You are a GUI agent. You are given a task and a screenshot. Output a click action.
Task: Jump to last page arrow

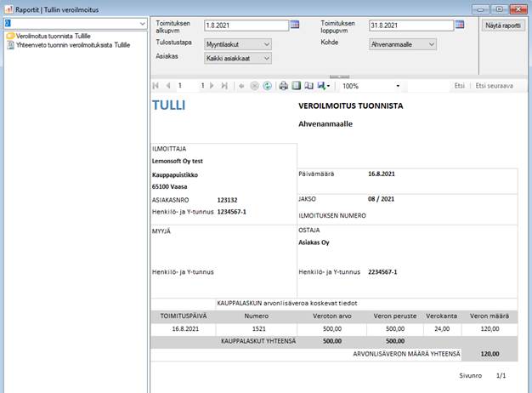[x=224, y=86]
